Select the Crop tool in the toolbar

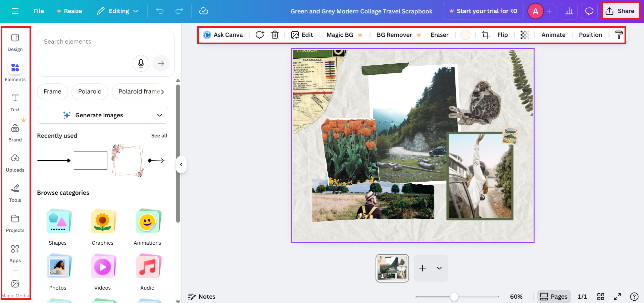click(x=485, y=35)
